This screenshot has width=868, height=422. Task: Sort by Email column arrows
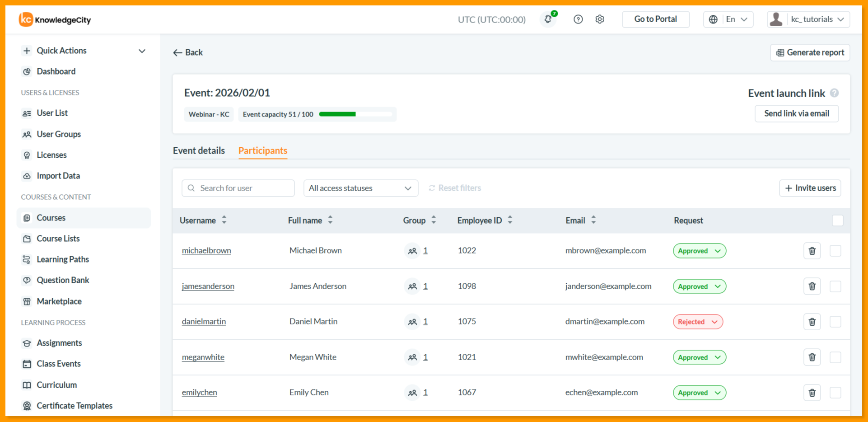click(593, 220)
